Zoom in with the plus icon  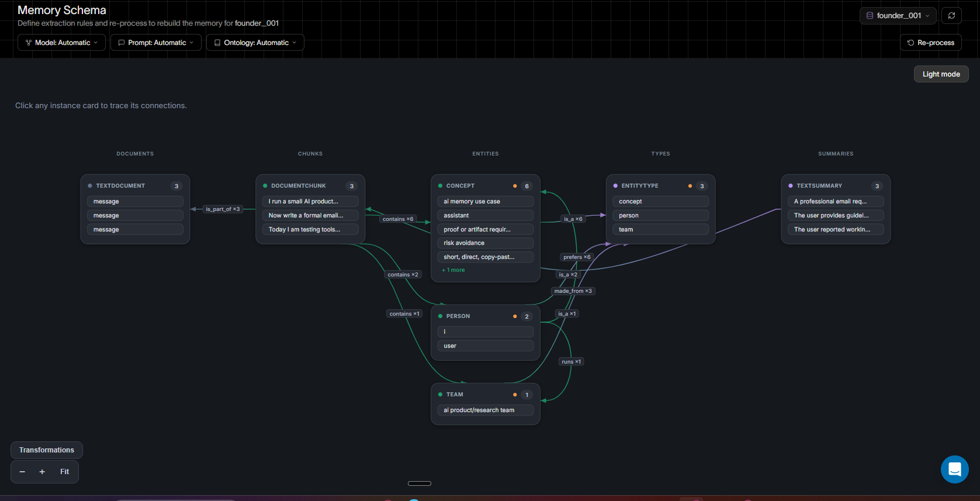42,472
